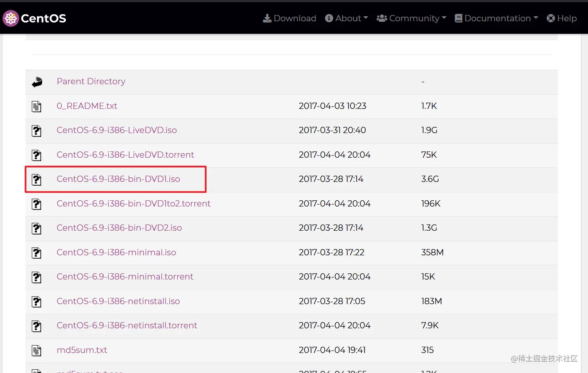
Task: Click the file icon beside CentOS-6.9-i386-minimal.torrent
Action: point(37,277)
